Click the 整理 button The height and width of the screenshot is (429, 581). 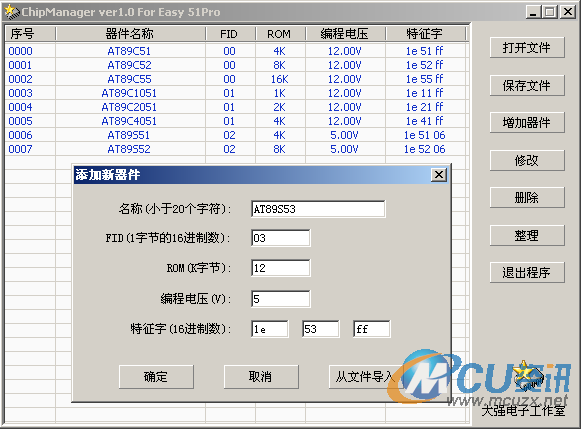[x=527, y=235]
